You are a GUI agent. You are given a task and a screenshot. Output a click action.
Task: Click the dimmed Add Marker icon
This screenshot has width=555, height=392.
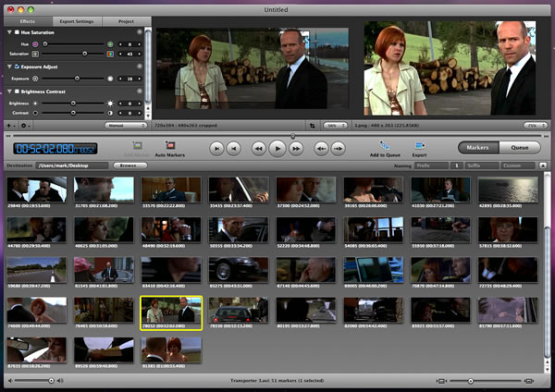coord(137,145)
